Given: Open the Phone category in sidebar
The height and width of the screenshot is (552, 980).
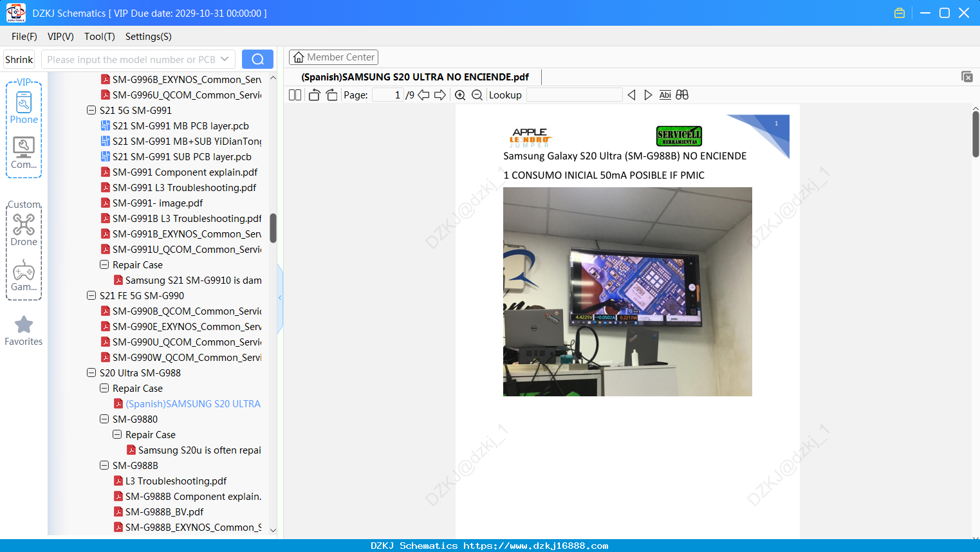Looking at the screenshot, I should coord(24,107).
